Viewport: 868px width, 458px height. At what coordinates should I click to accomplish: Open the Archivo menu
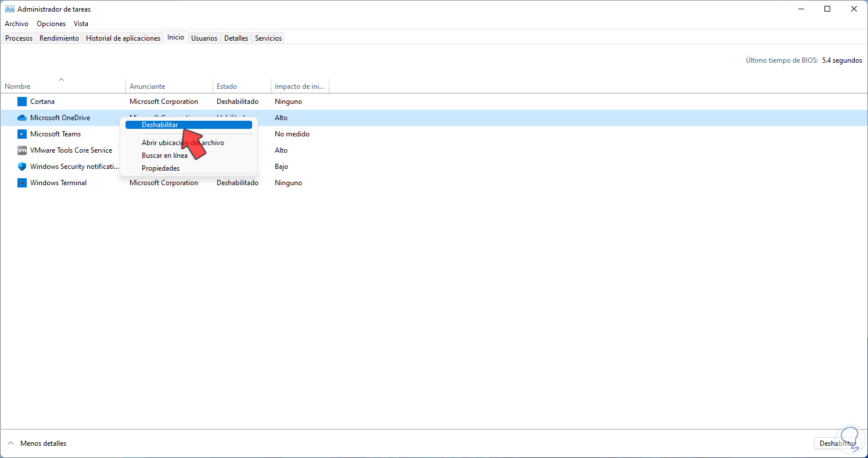coord(17,24)
